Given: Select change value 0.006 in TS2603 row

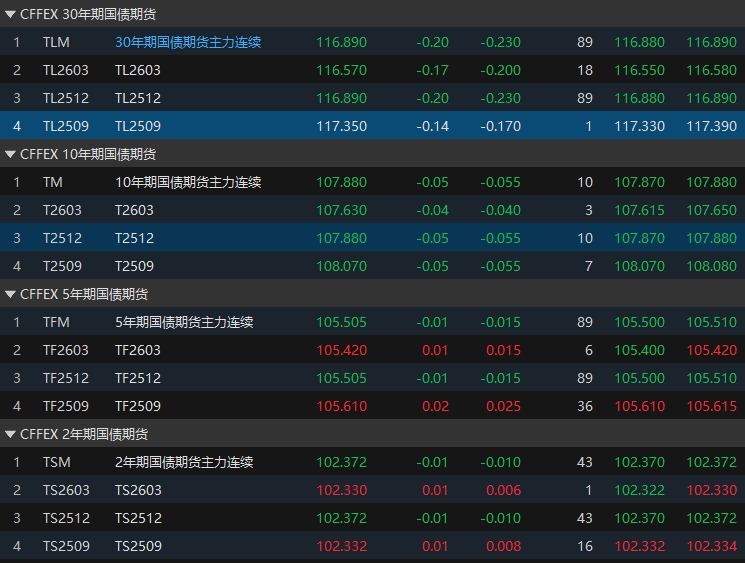Looking at the screenshot, I should [x=503, y=490].
